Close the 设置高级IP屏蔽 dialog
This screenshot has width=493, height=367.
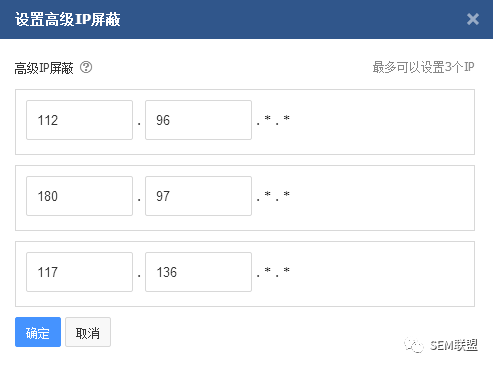pyautogui.click(x=473, y=19)
